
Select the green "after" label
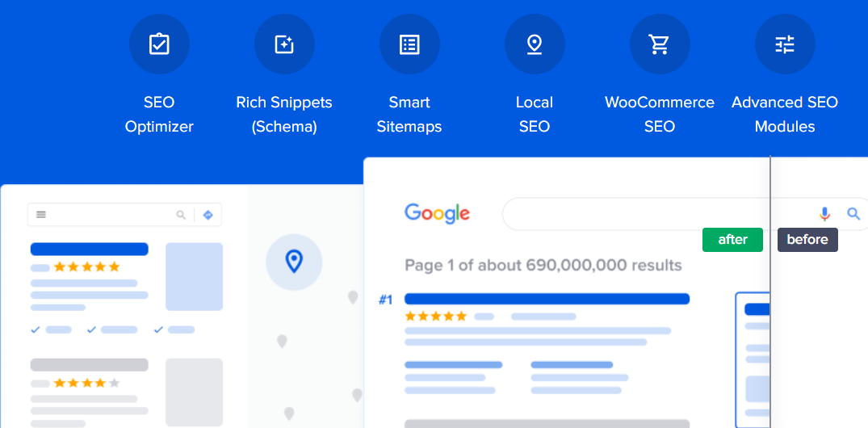pos(732,240)
